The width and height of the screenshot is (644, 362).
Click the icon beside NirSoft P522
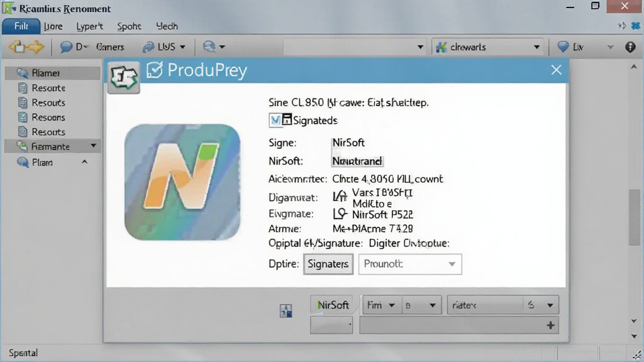tap(340, 214)
